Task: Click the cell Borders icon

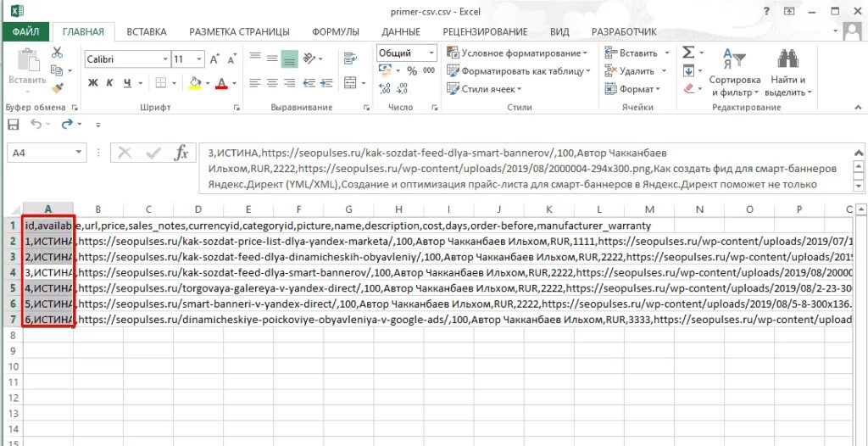Action: 161,83
